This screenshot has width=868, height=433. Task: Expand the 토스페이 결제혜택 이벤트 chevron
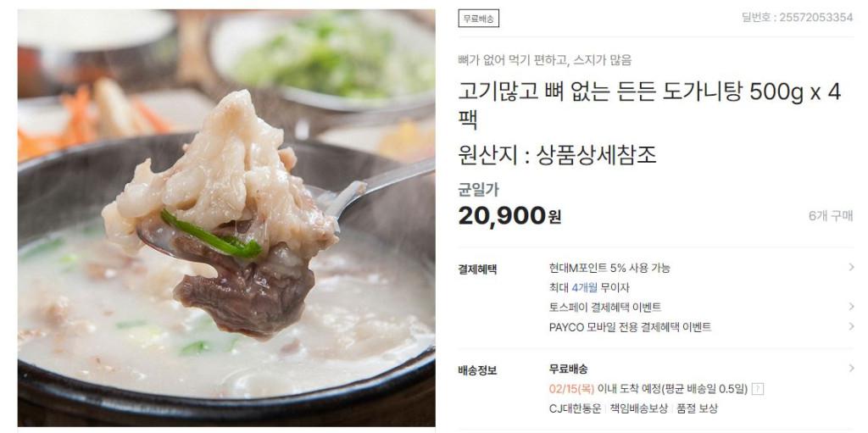[851, 307]
